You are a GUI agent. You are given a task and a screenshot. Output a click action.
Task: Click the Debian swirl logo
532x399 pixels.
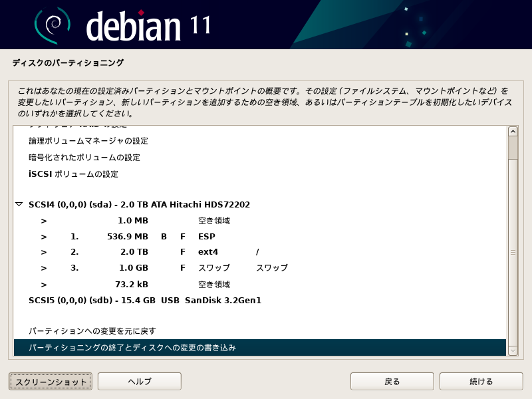coord(53,25)
